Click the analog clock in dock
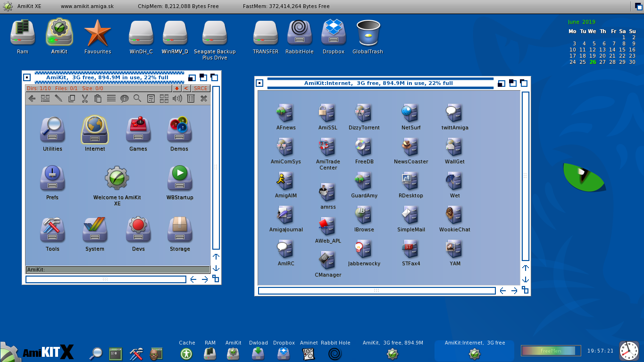The image size is (644, 362). point(629,351)
